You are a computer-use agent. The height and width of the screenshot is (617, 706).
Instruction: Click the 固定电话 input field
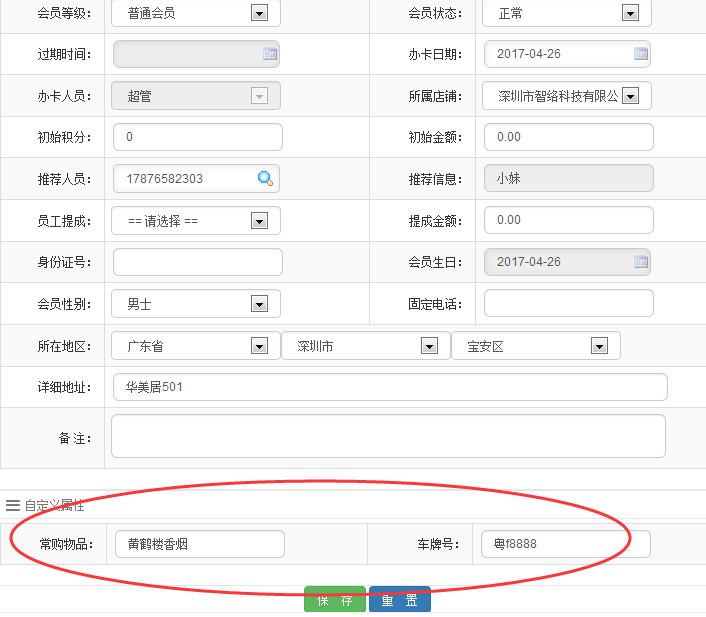click(x=569, y=303)
